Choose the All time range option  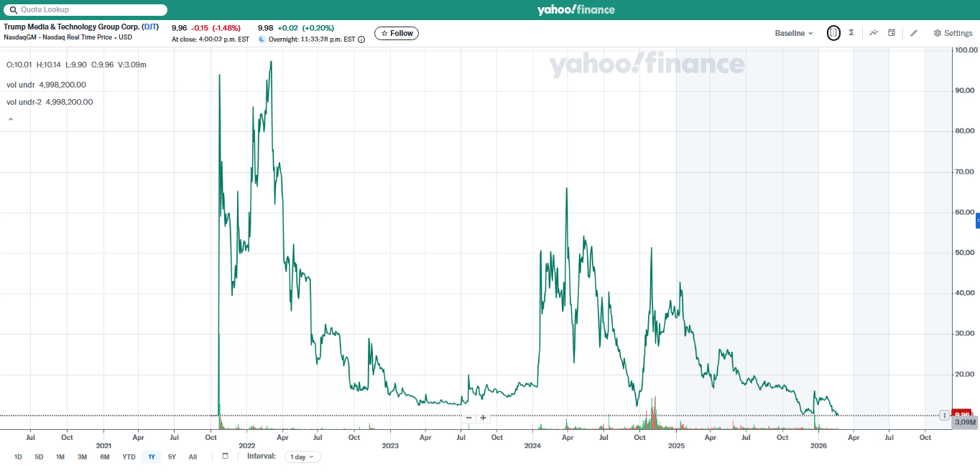click(x=193, y=457)
